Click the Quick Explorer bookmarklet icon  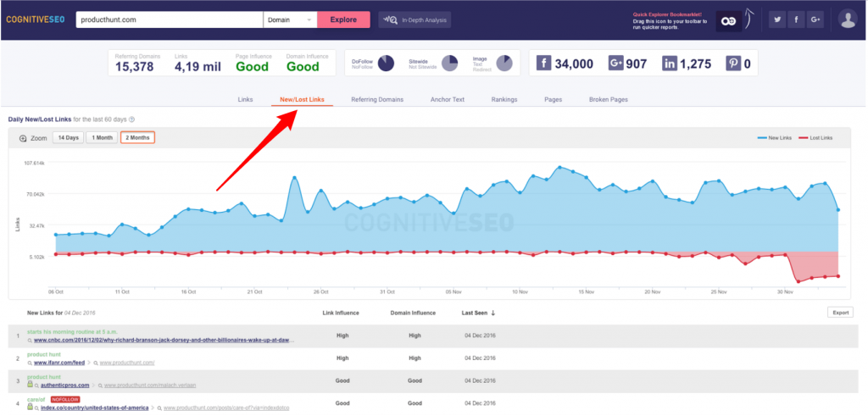[x=728, y=21]
